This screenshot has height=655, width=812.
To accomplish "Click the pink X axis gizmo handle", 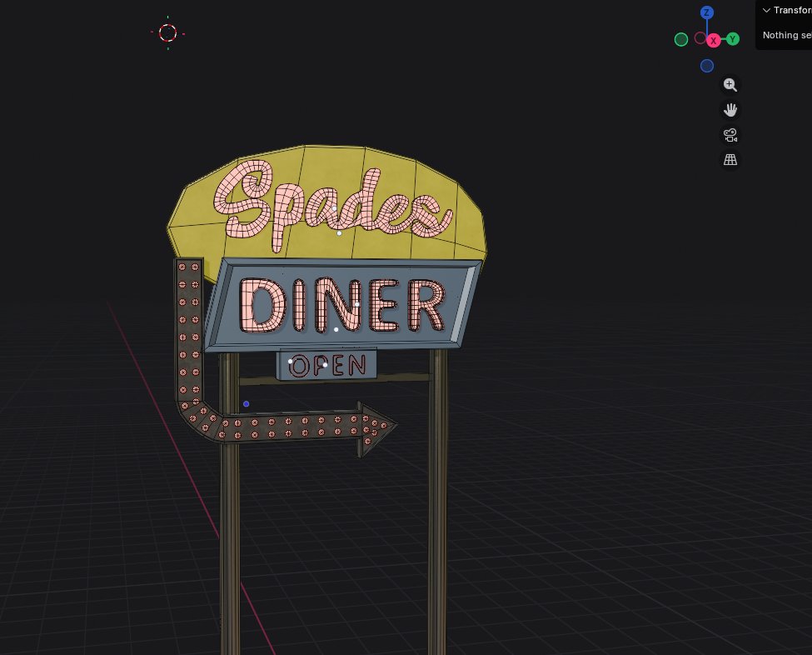I will pos(714,41).
